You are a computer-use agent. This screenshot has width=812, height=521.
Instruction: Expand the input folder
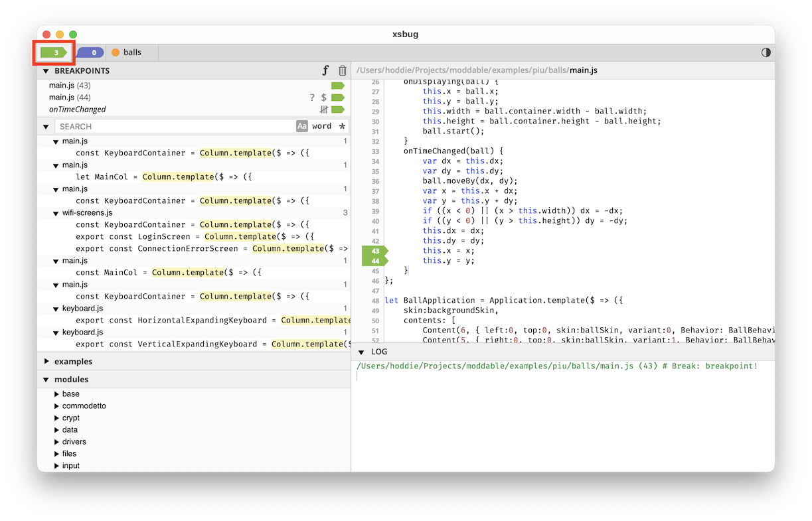[56, 466]
